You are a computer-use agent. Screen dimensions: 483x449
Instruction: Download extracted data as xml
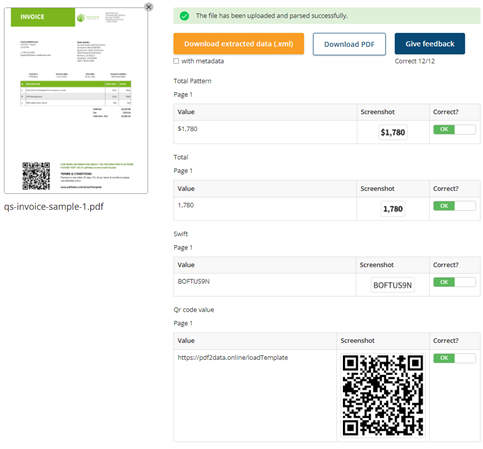pos(239,44)
